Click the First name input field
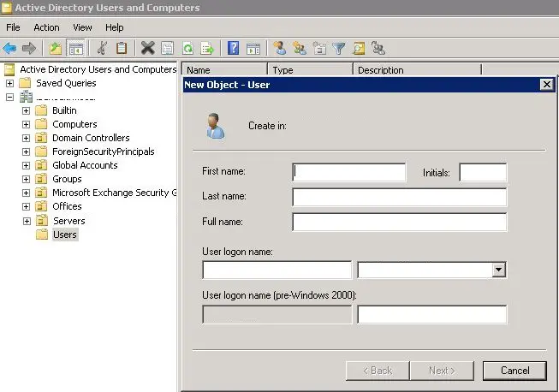 pyautogui.click(x=348, y=172)
